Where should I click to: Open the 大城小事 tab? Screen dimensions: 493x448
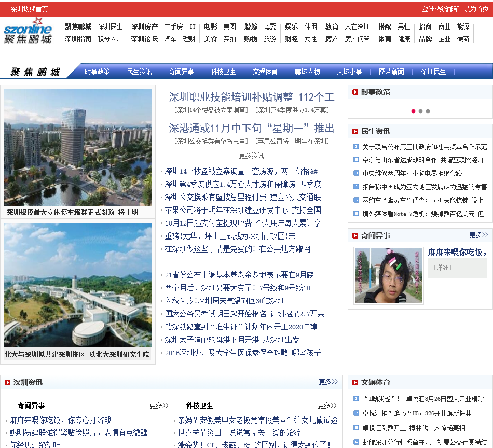(349, 72)
